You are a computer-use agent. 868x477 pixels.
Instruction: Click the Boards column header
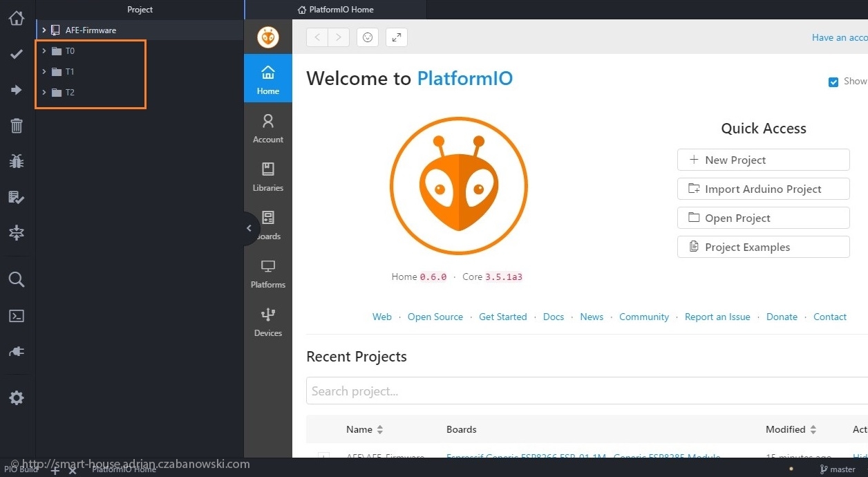(462, 429)
